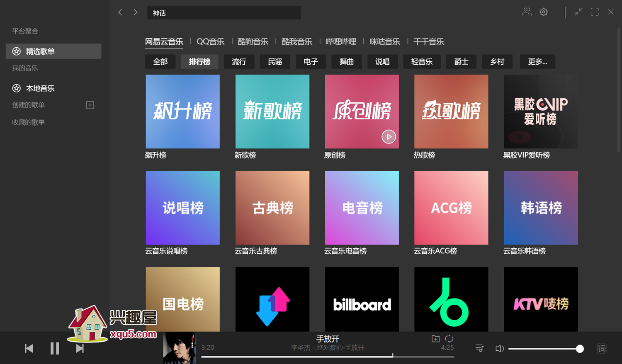Viewport: 622px width, 364px height.
Task: Open 精选歌单 in the sidebar
Action: 53,51
